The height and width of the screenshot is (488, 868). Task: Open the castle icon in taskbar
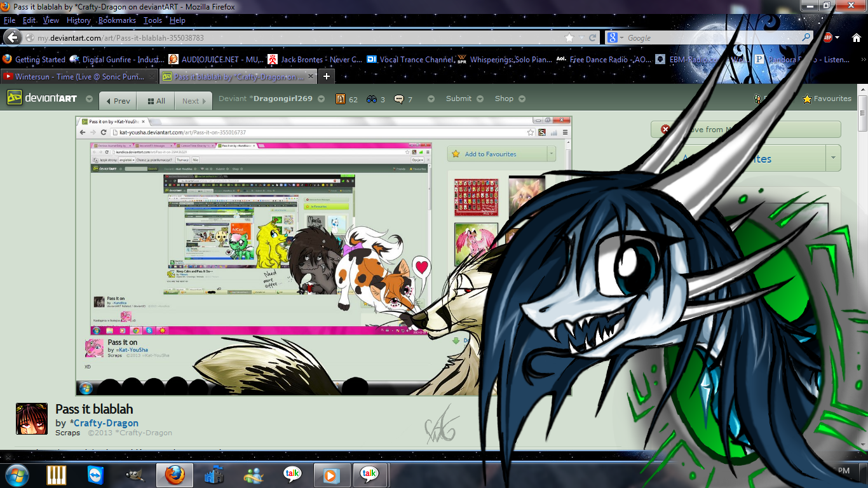tap(214, 475)
